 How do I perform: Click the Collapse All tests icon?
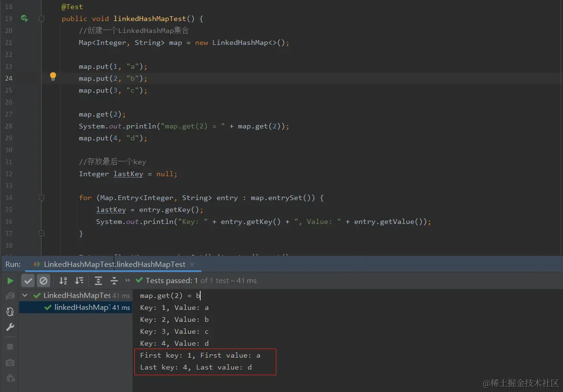(x=114, y=281)
